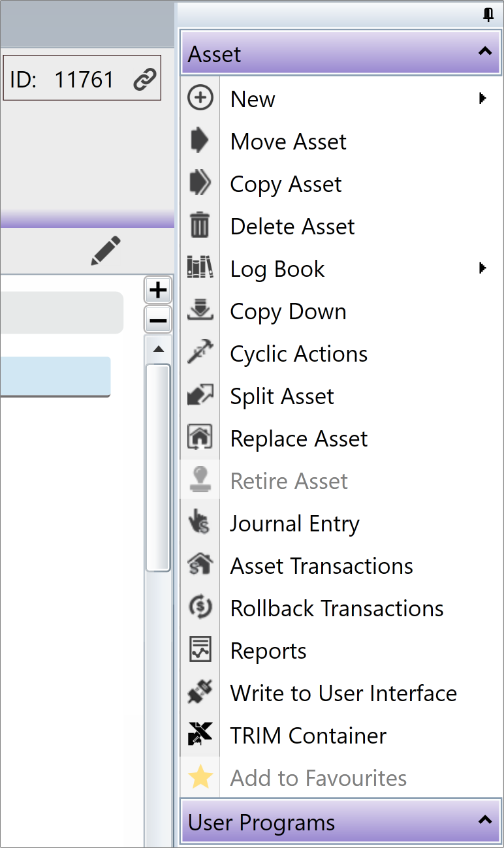Screen dimensions: 504x848
Task: Click the Split Asset icon
Action: click(x=200, y=396)
